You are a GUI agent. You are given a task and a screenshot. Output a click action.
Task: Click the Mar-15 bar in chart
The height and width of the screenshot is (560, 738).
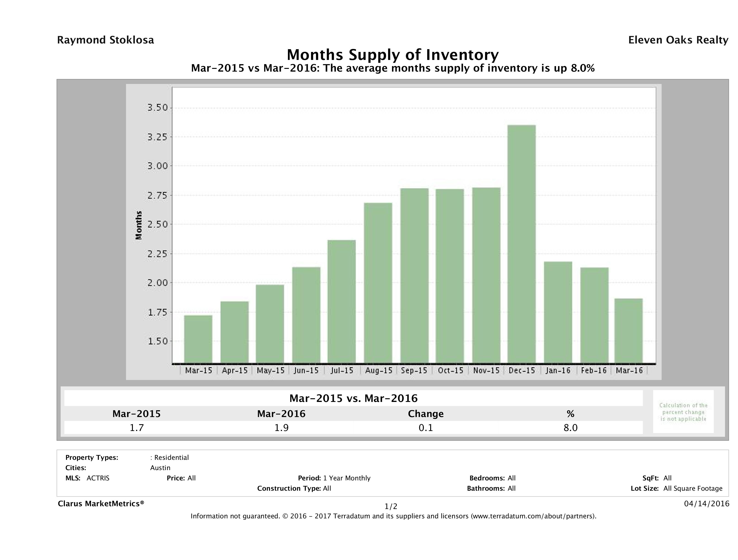point(198,339)
